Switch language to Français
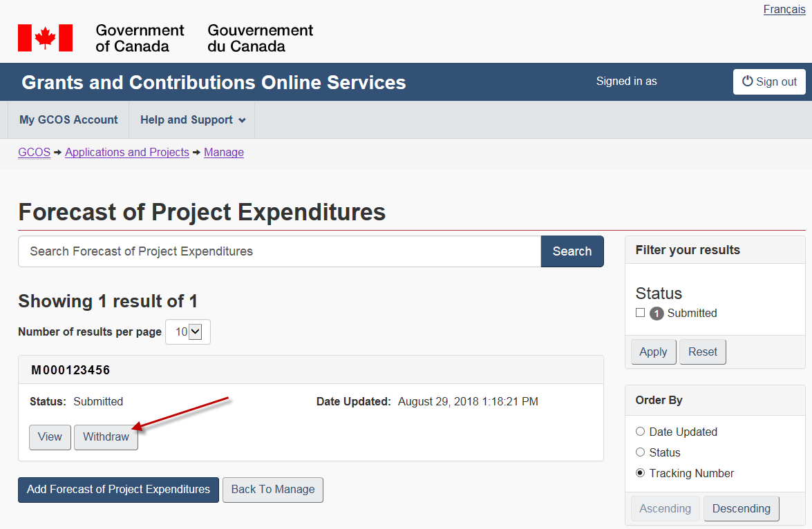Viewport: 812px width, 529px height. (x=784, y=10)
